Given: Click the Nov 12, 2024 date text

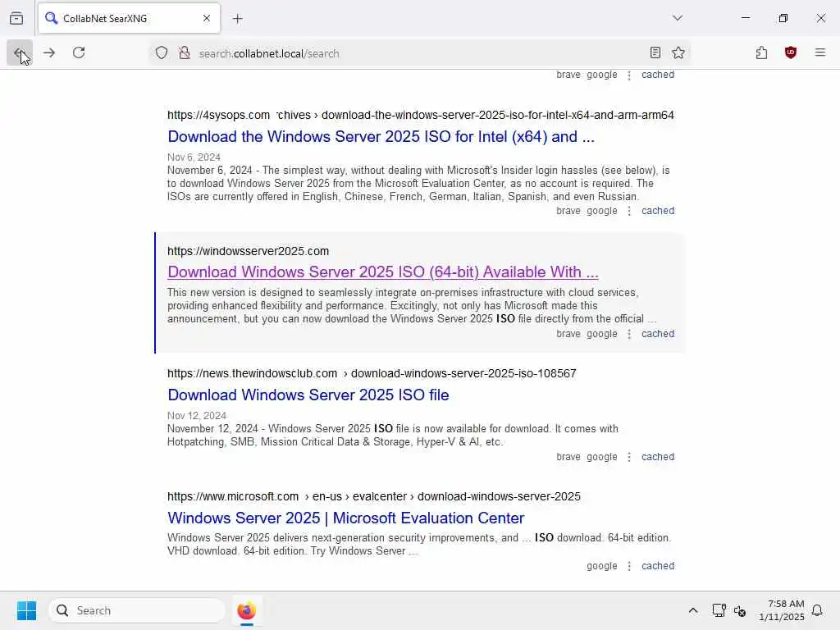Looking at the screenshot, I should (x=197, y=416).
